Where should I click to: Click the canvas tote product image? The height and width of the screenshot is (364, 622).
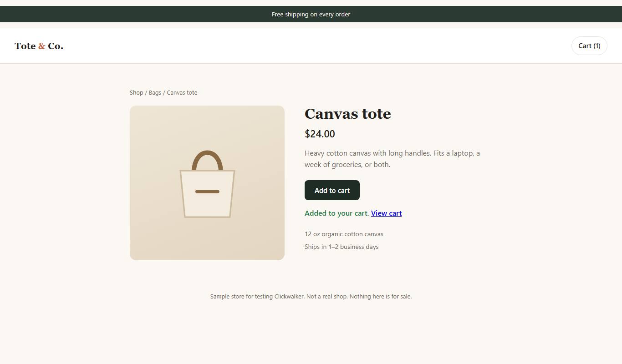pos(207,183)
